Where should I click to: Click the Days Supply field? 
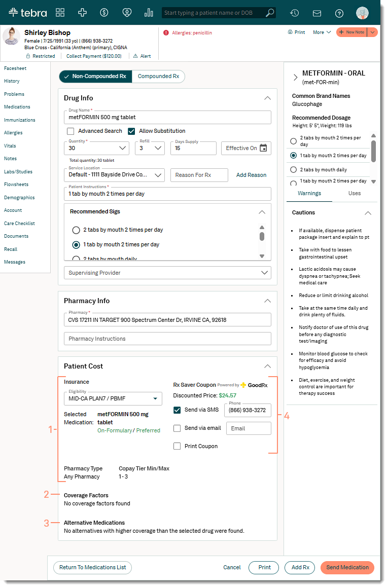point(193,148)
